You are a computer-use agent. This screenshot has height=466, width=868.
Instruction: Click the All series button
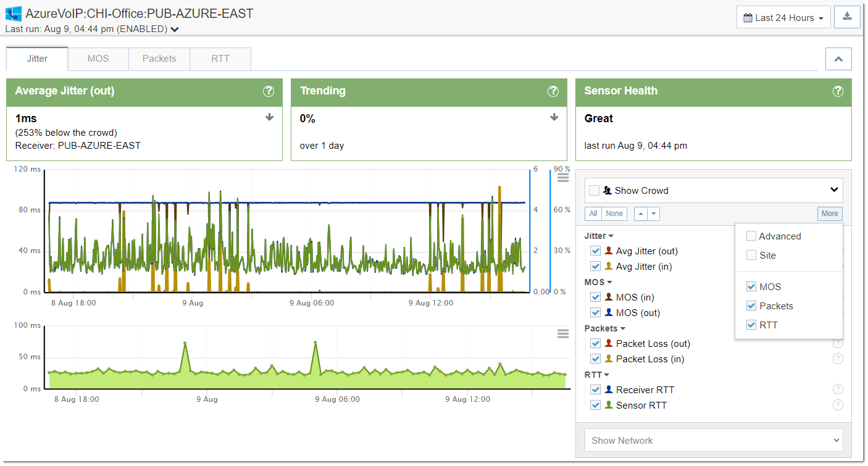[x=593, y=214]
